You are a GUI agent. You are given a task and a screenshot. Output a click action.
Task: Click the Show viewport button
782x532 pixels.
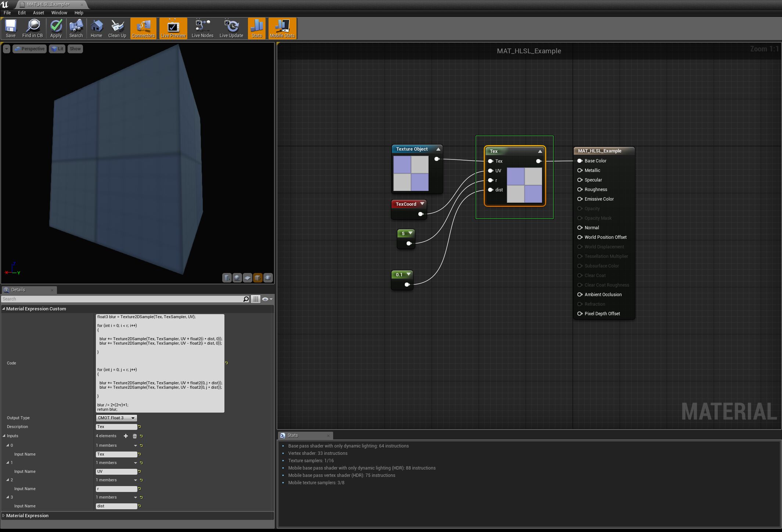75,49
